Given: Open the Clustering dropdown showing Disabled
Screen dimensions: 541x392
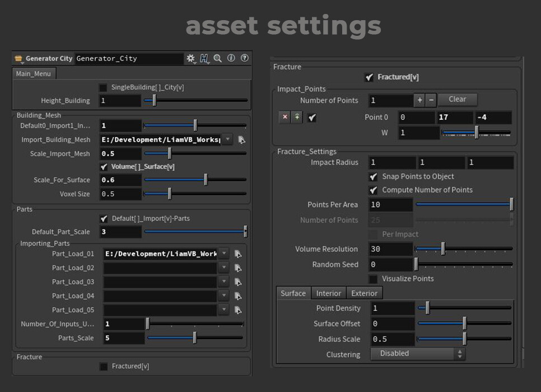Looking at the screenshot, I should (x=417, y=353).
